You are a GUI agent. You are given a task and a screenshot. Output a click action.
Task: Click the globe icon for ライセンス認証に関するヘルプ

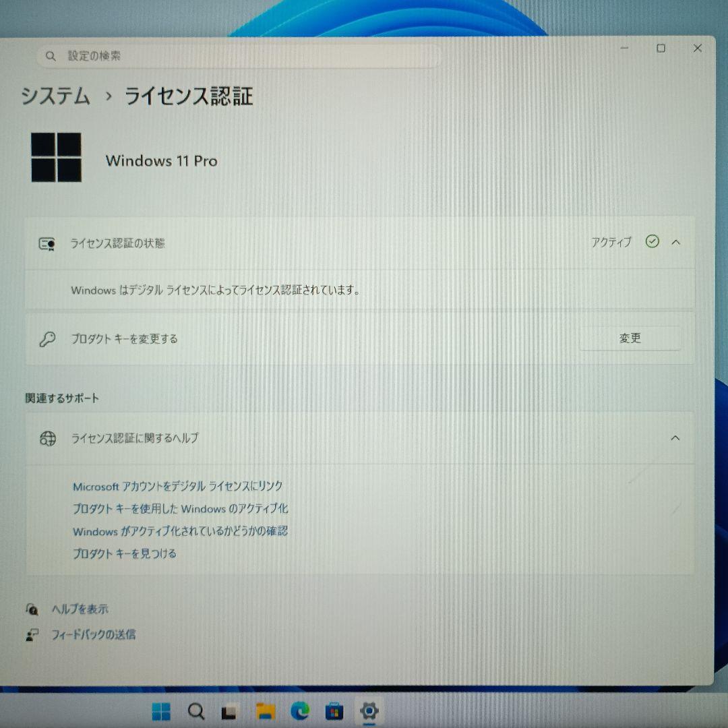[x=48, y=438]
